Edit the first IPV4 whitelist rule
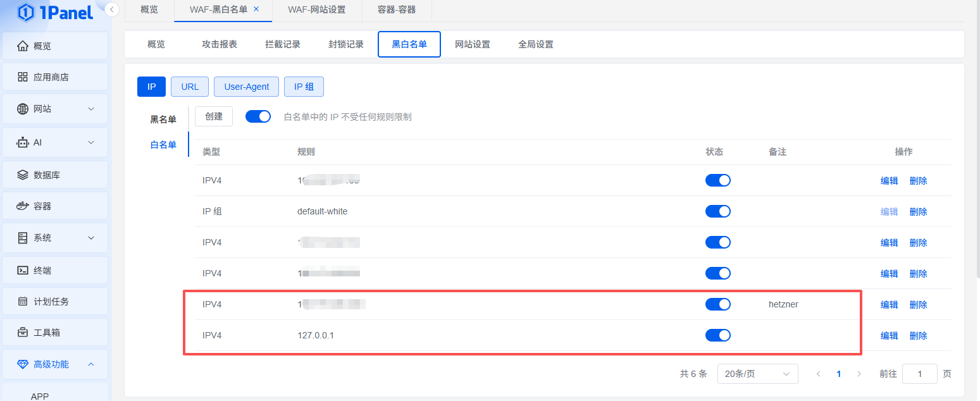Image resolution: width=980 pixels, height=401 pixels. 889,180
